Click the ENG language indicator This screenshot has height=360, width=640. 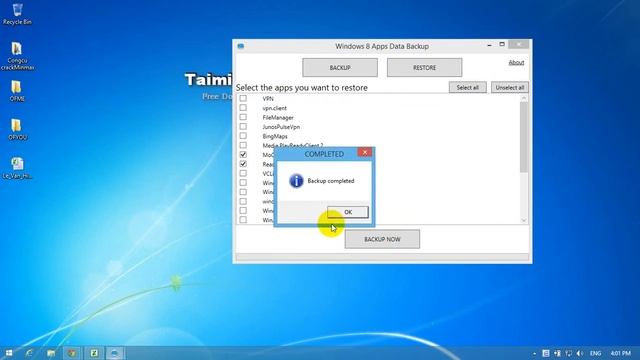click(595, 353)
